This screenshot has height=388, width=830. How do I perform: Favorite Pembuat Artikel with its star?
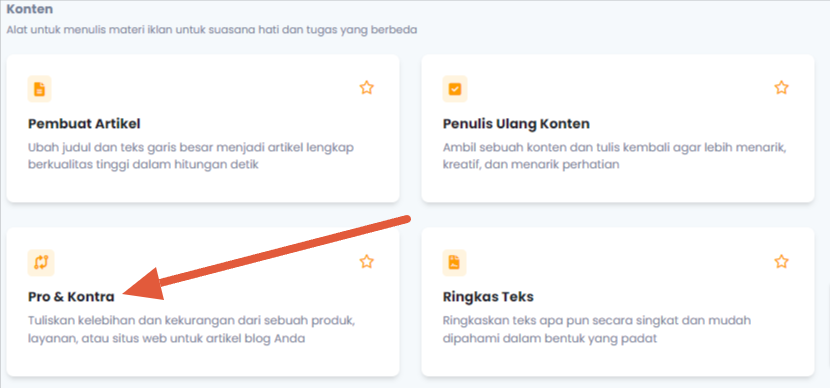(367, 87)
